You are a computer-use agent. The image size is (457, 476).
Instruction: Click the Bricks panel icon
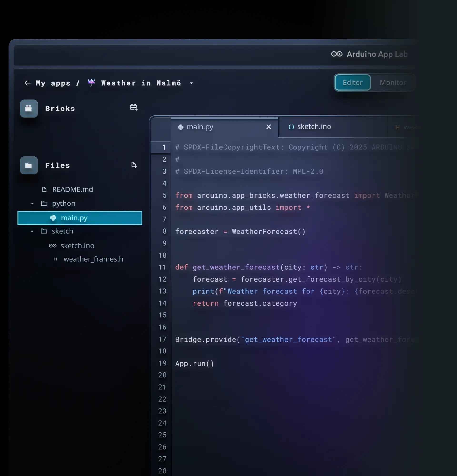[x=29, y=109]
